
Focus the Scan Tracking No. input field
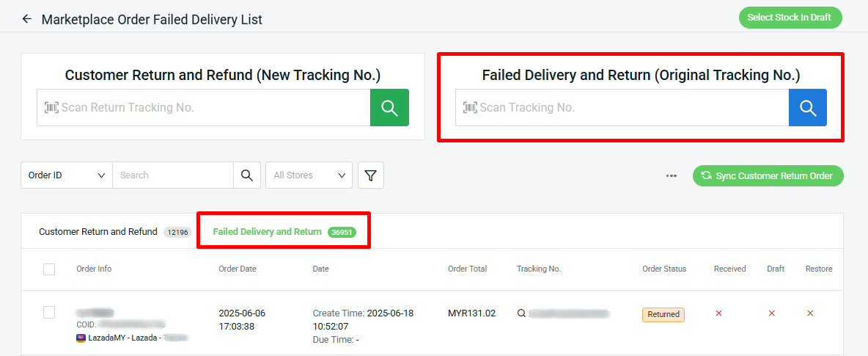tap(622, 108)
